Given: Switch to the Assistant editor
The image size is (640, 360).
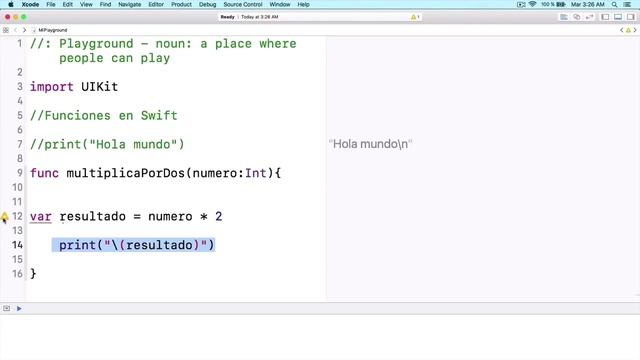Looking at the screenshot, I should [x=577, y=17].
